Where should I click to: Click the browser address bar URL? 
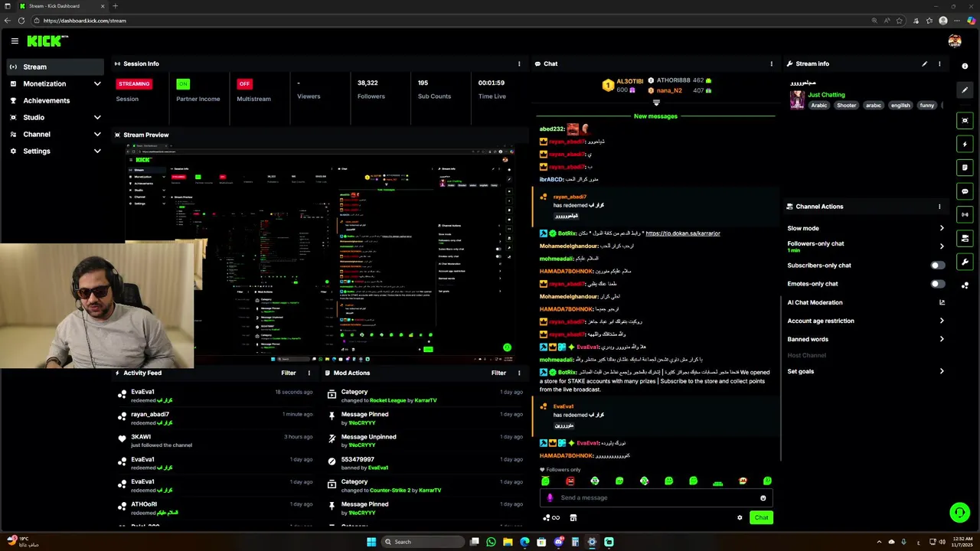click(85, 21)
